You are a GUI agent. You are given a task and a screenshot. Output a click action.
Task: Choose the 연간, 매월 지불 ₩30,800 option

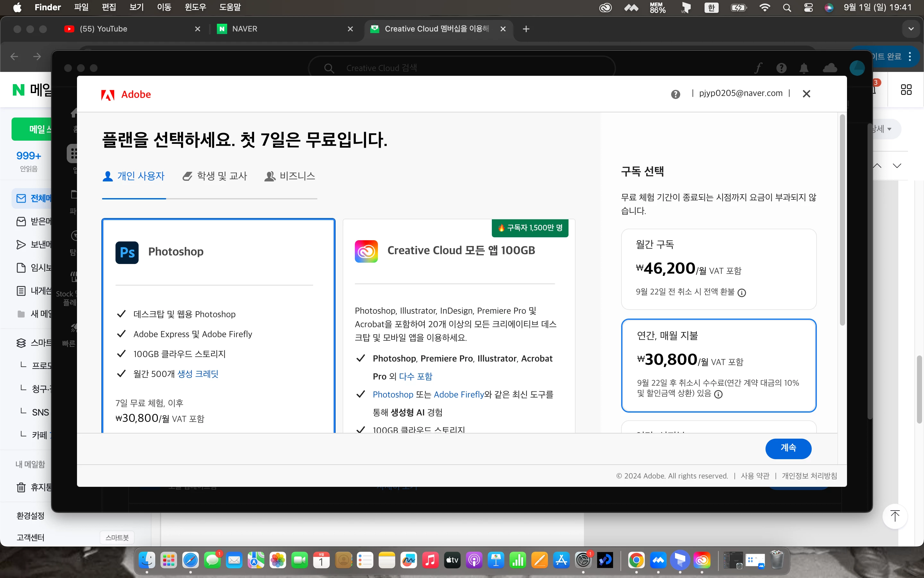click(x=719, y=365)
